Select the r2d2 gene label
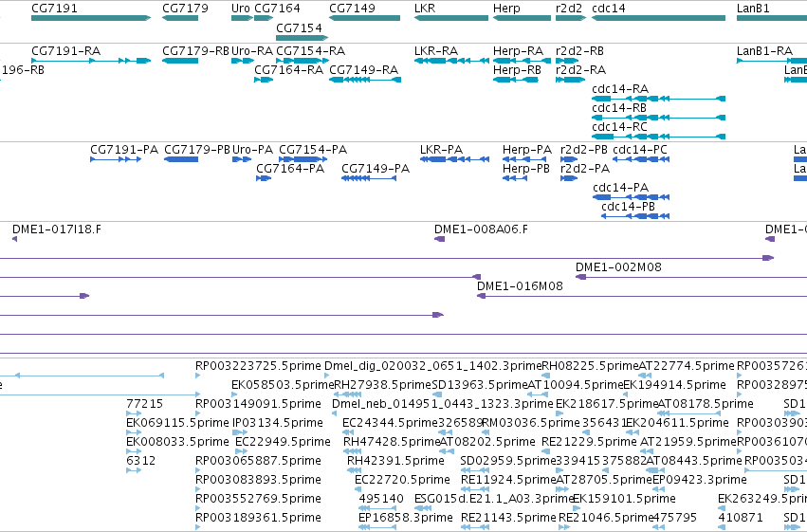The image size is (807, 532). click(569, 9)
